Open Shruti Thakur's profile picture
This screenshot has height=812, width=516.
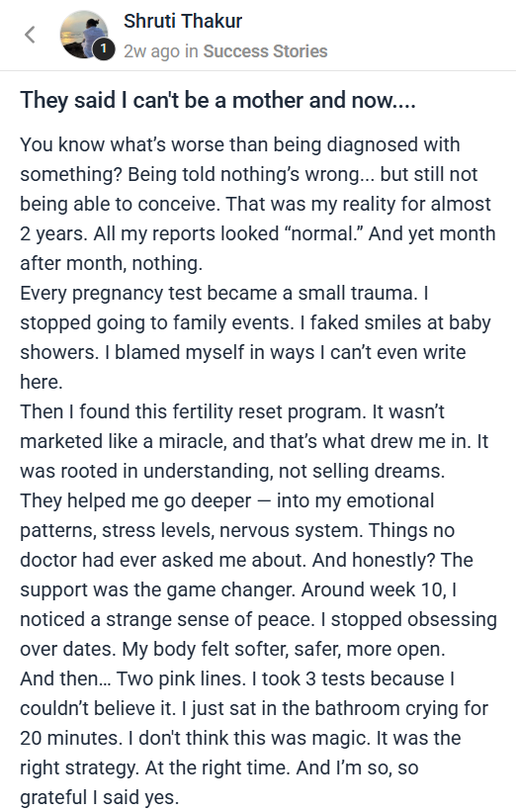click(84, 35)
